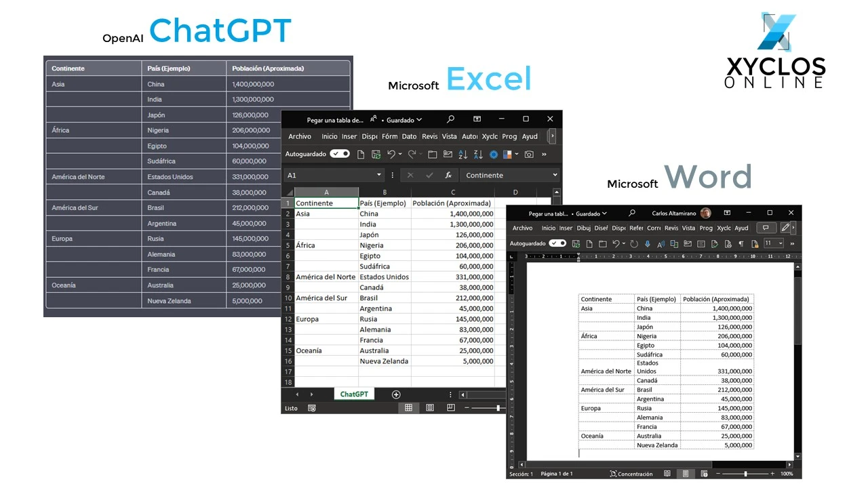This screenshot has width=868, height=488.
Task: Expand the formula bar in Excel
Action: pyautogui.click(x=555, y=175)
